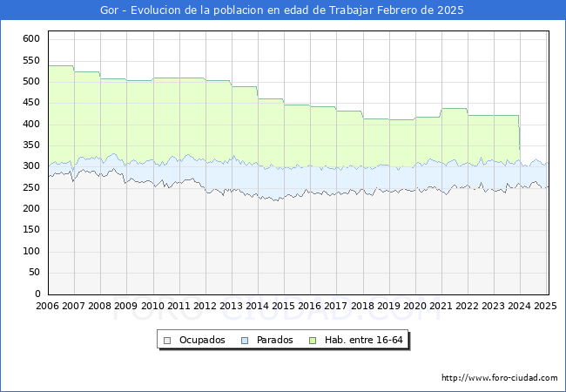This screenshot has width=566, height=392.
Task: Click the 2023 x-axis year label
Action: tap(493, 306)
